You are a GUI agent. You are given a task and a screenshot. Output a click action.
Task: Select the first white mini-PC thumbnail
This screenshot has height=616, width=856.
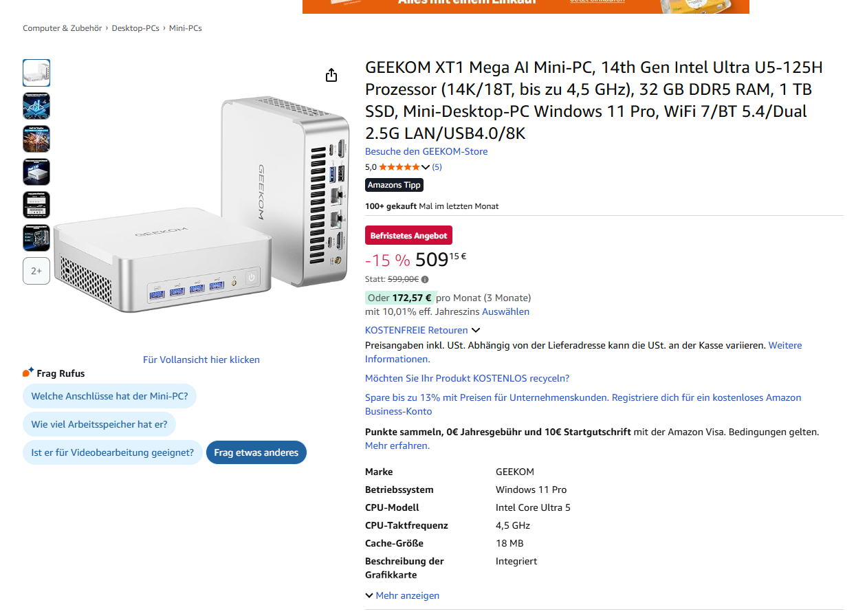36,73
